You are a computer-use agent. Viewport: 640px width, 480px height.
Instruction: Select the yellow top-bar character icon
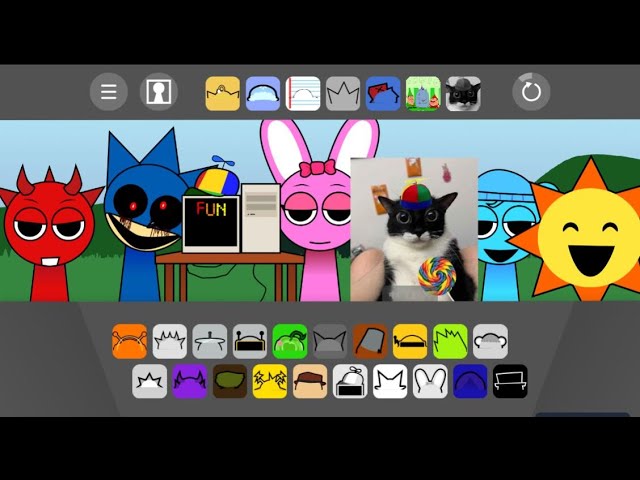point(222,93)
